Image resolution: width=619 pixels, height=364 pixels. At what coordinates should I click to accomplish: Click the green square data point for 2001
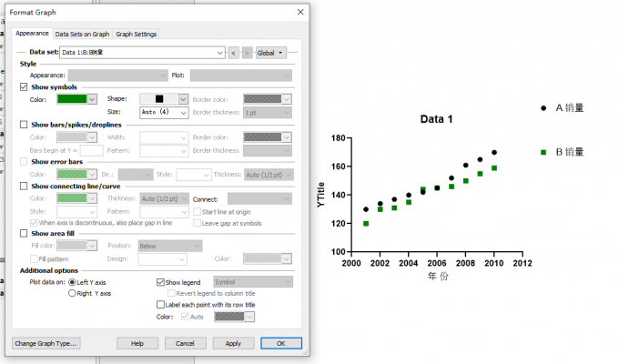[366, 224]
